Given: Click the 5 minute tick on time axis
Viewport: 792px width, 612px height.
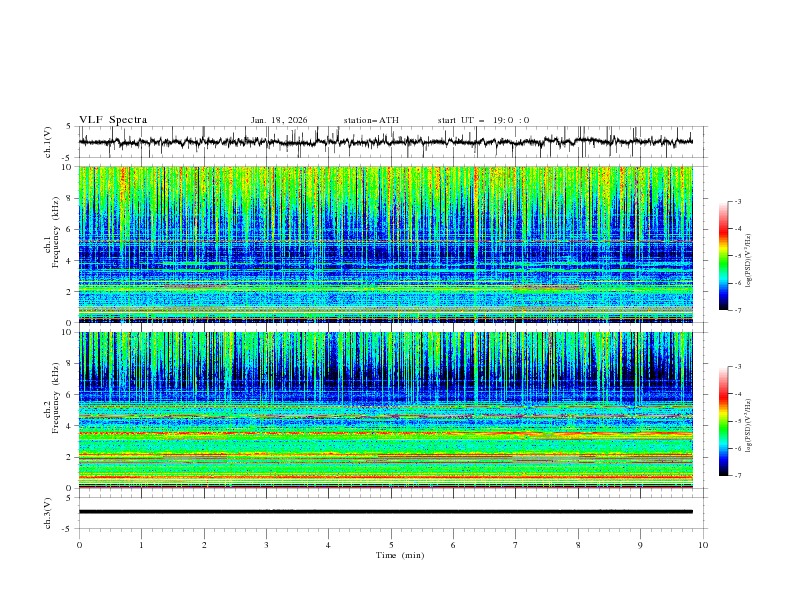Looking at the screenshot, I should [391, 545].
